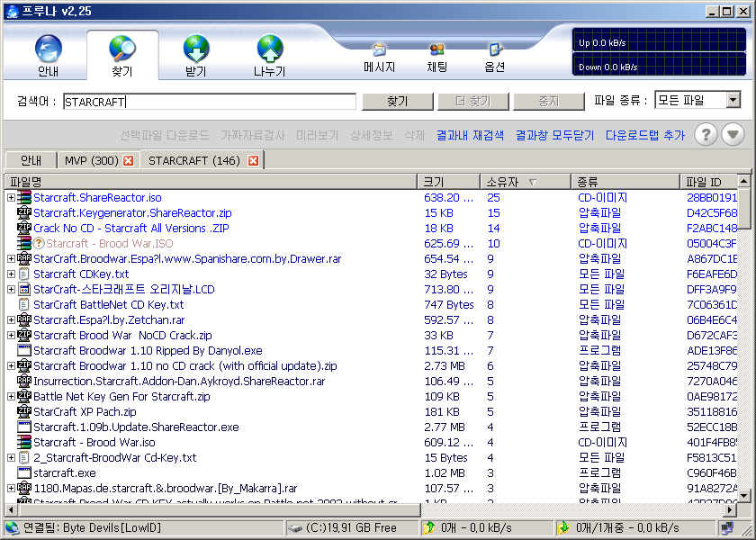Screen dimensions: 756x540
Task: Click the 찾기 search button
Action: click(x=397, y=102)
